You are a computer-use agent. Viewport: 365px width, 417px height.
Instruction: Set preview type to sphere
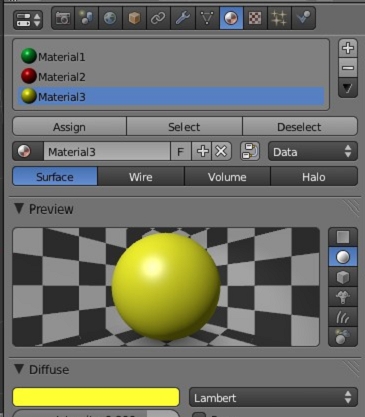(x=343, y=257)
